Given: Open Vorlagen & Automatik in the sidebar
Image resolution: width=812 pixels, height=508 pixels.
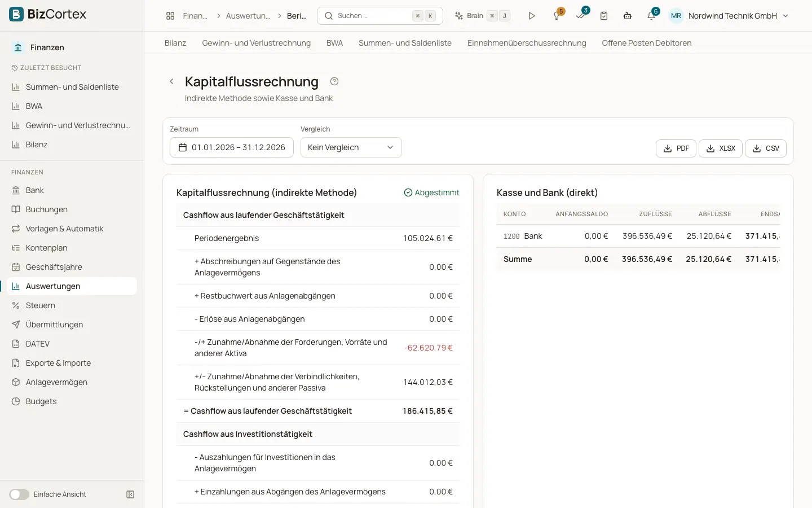Looking at the screenshot, I should [72, 229].
